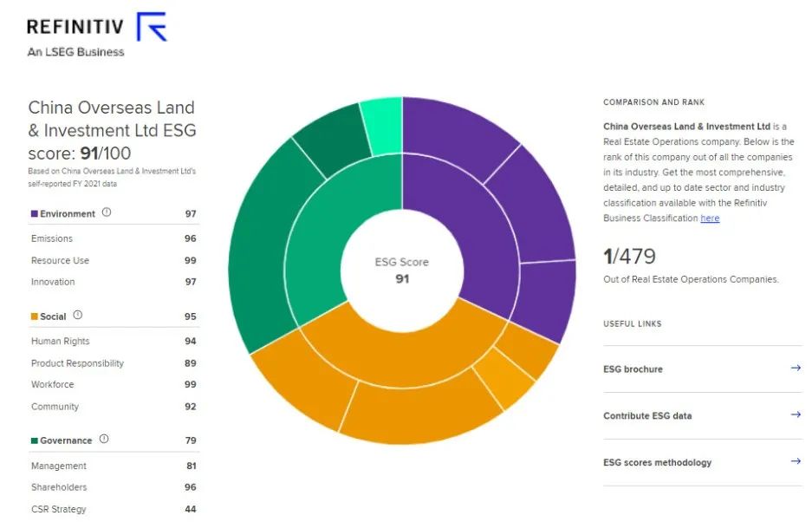812x522 pixels.
Task: Click the Shareholders score 96
Action: point(191,487)
